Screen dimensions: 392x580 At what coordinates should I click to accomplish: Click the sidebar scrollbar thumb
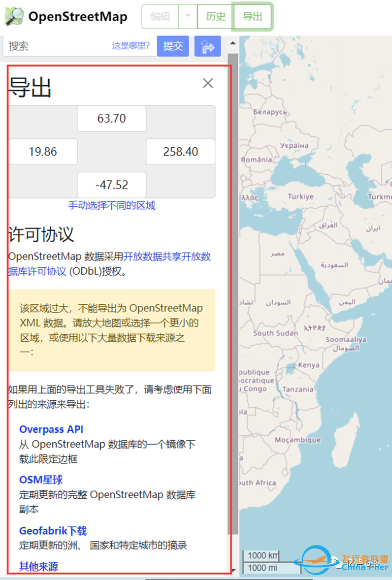click(x=233, y=294)
